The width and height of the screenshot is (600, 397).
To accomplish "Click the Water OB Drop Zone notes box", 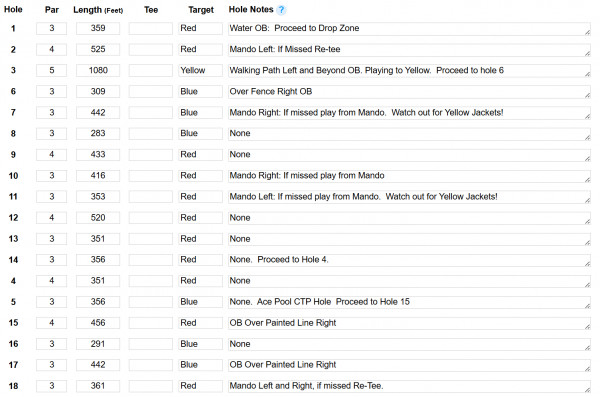I will pos(409,28).
